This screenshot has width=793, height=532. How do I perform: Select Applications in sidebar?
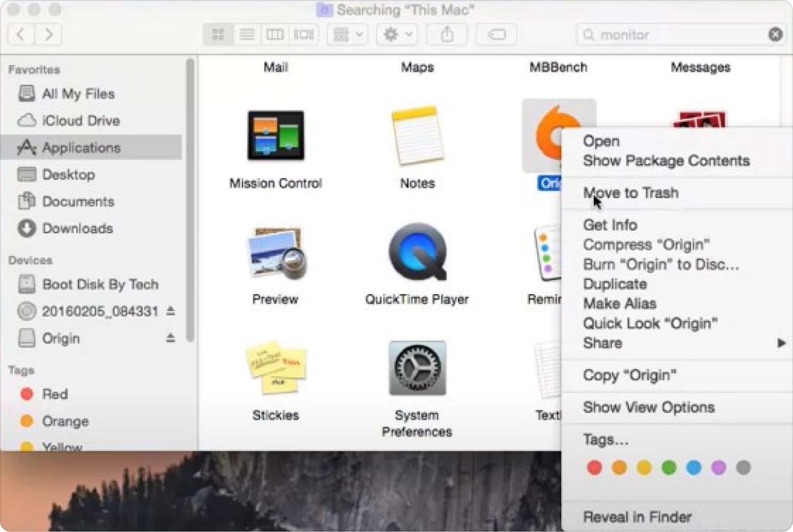pos(91,148)
